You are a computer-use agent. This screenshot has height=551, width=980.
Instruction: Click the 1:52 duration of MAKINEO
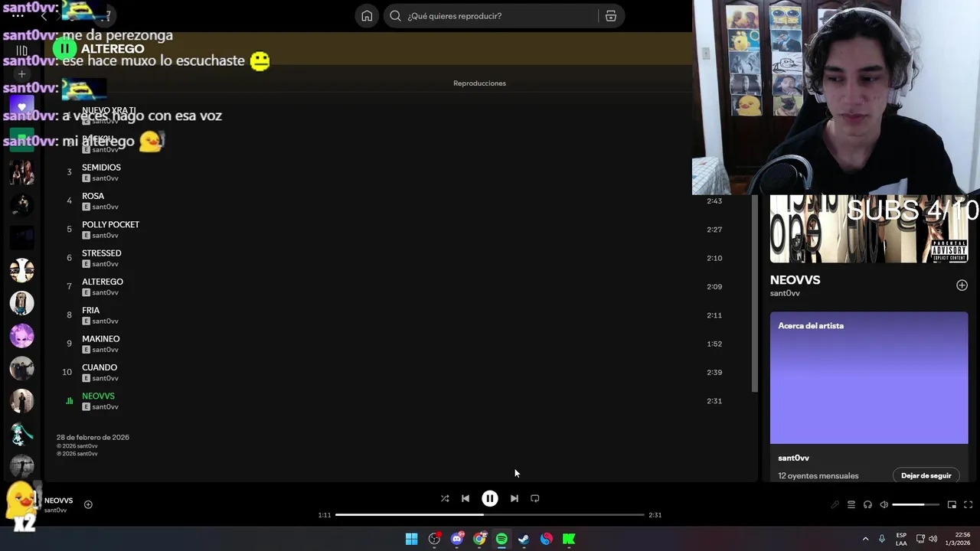714,344
